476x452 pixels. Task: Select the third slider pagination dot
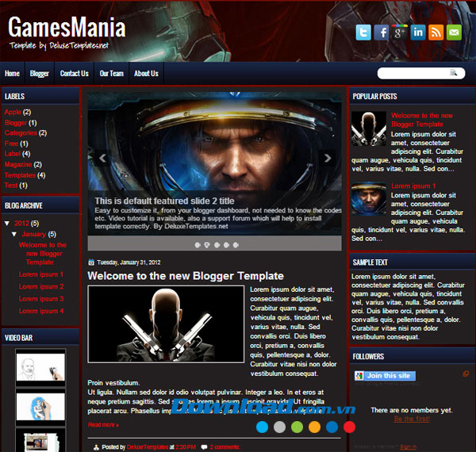coord(217,245)
